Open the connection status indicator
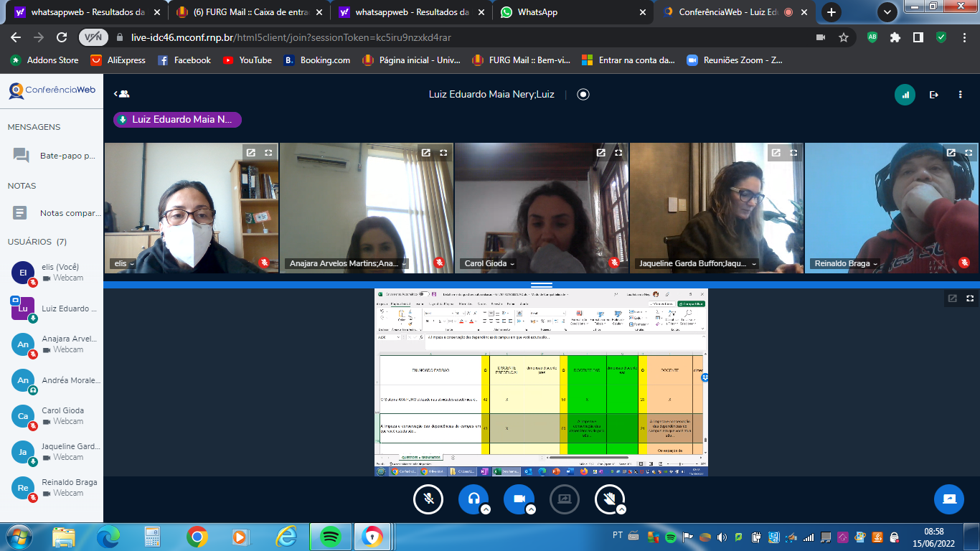The height and width of the screenshot is (551, 980). (x=905, y=95)
